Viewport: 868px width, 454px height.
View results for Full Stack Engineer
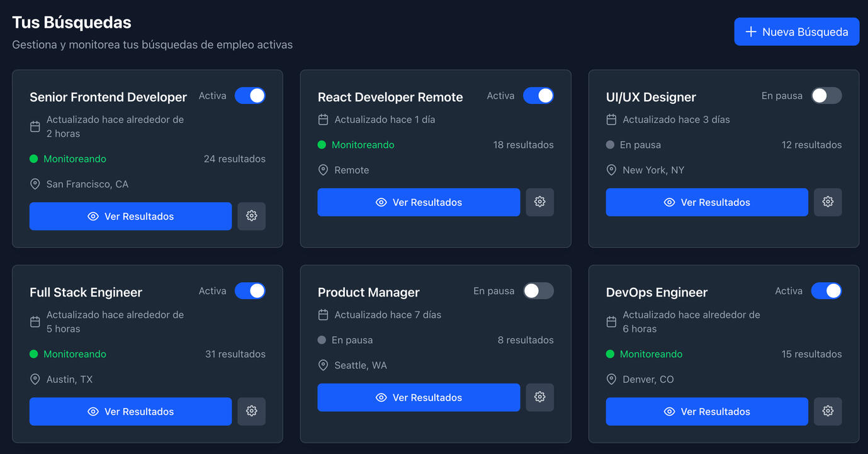(130, 411)
